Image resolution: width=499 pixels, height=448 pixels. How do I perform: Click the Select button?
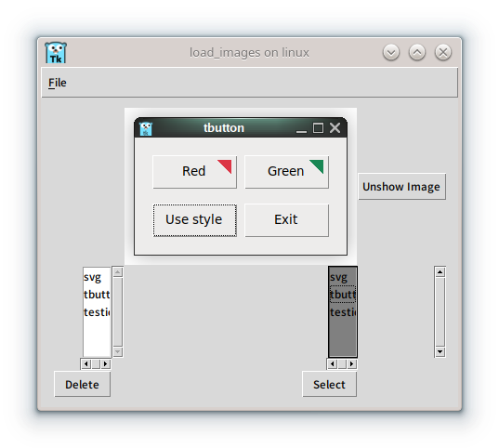pyautogui.click(x=329, y=384)
